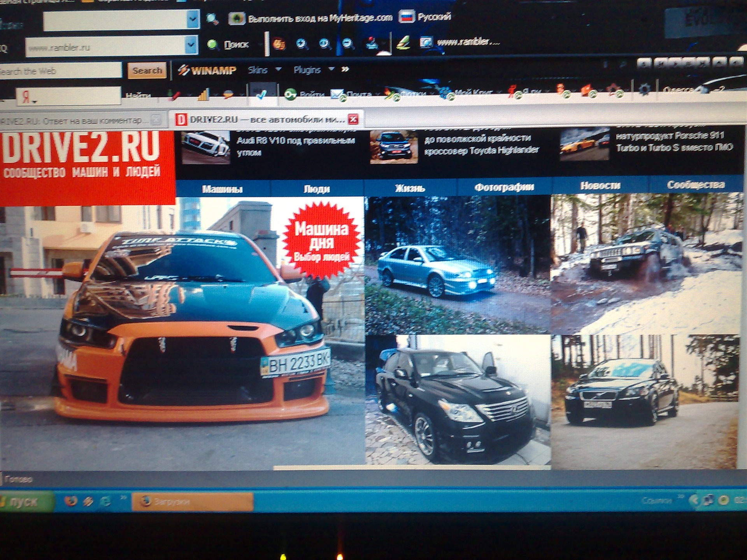Click the Search the Web input field
This screenshot has height=560, width=747.
click(61, 71)
